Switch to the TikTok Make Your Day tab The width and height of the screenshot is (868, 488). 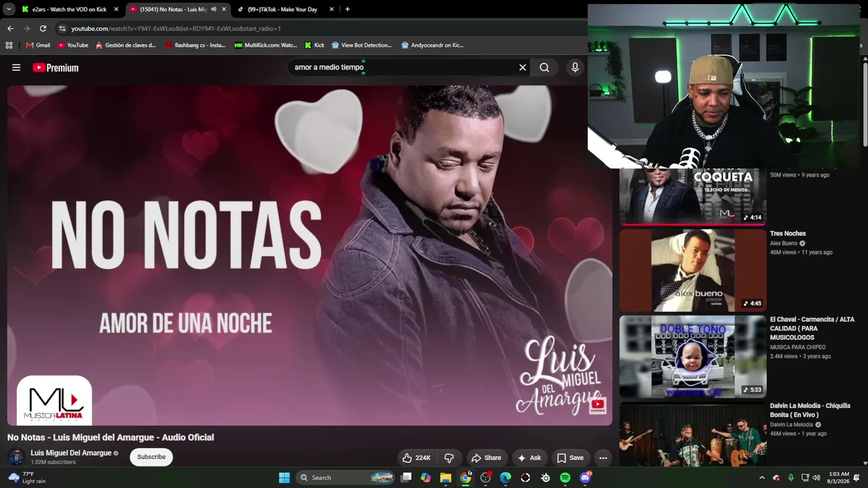coord(285,9)
